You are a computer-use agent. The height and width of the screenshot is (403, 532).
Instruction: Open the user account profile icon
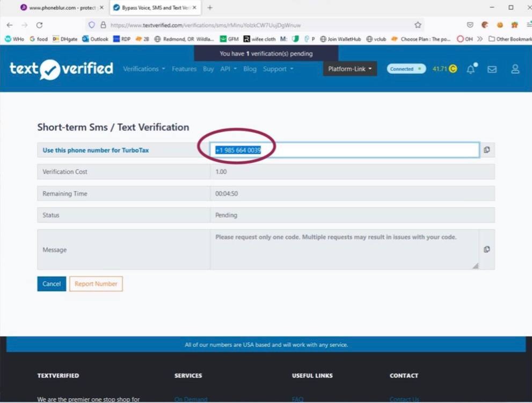tap(515, 69)
